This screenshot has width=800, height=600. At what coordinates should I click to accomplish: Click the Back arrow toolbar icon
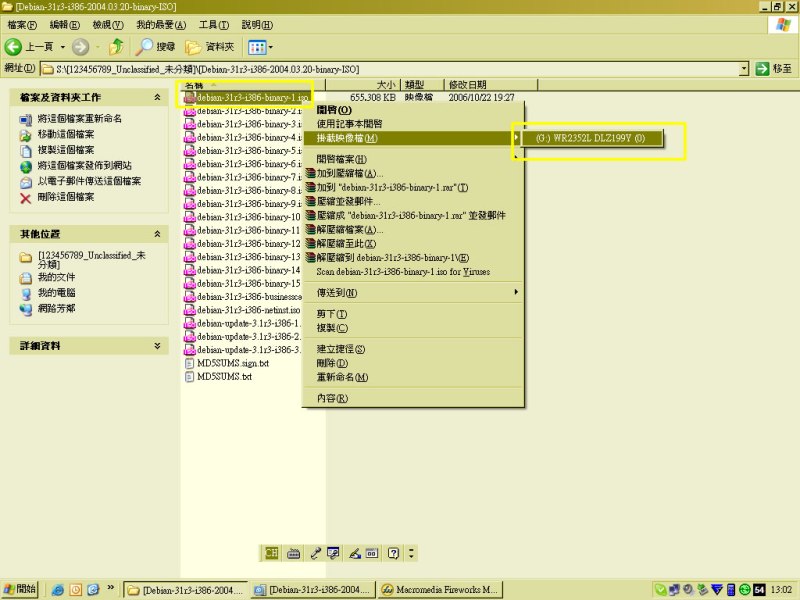coord(13,47)
